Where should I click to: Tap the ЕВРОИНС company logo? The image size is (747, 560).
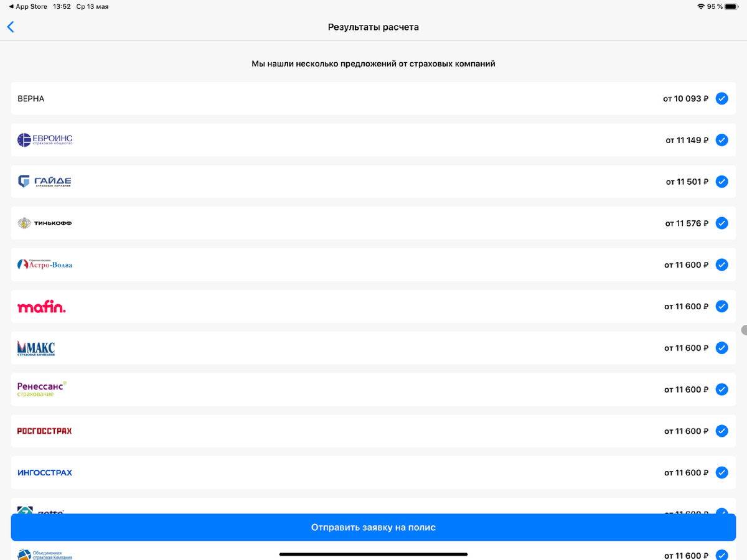point(45,140)
